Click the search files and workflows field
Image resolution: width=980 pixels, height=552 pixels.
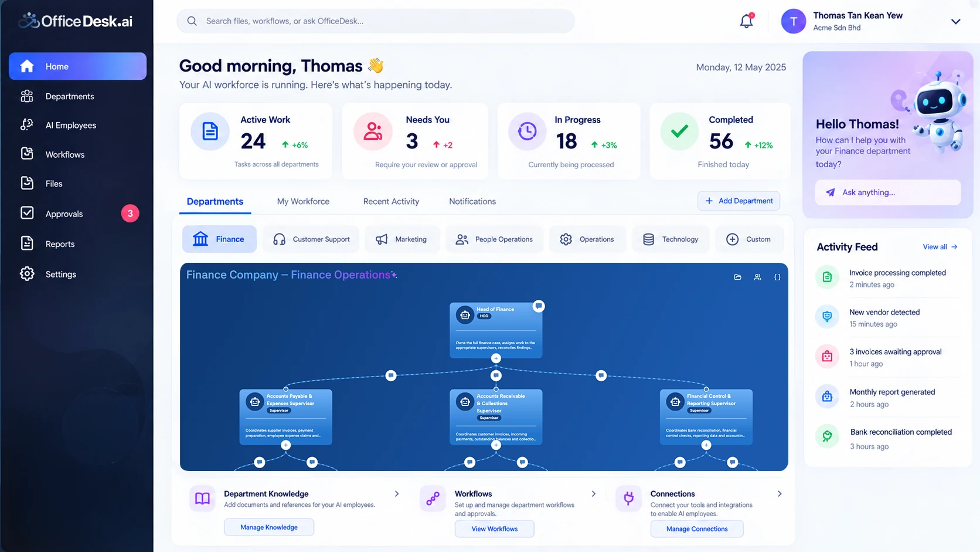[376, 21]
